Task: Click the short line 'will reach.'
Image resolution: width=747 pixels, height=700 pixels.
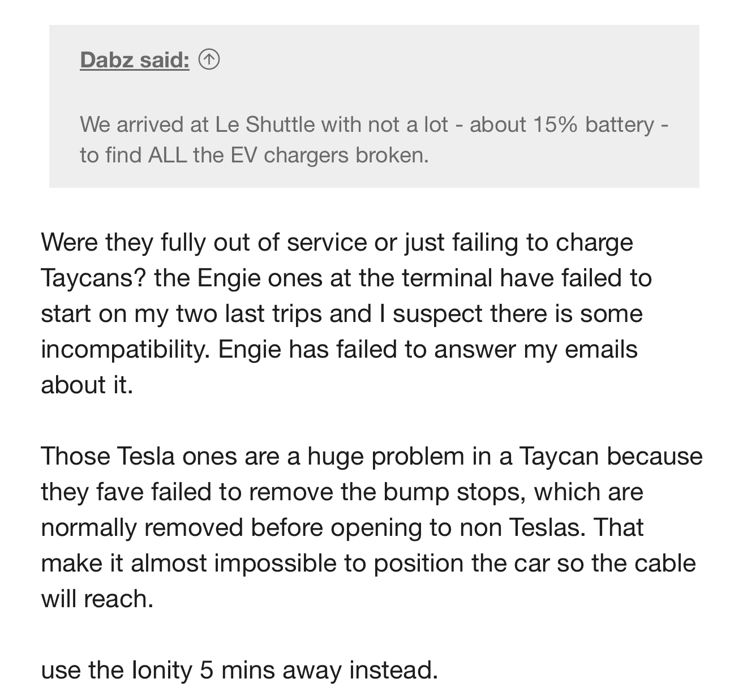Action: tap(97, 599)
